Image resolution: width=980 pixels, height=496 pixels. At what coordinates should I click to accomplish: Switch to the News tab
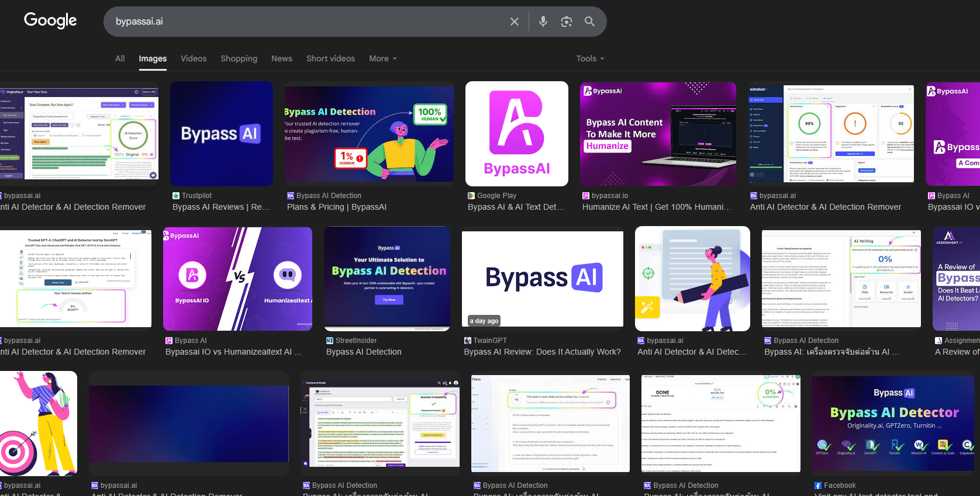point(282,58)
